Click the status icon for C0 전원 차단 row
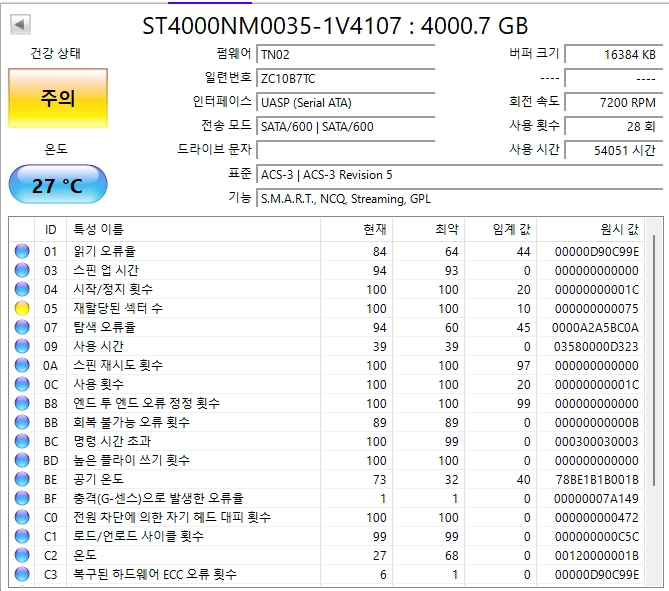The width and height of the screenshot is (669, 591). point(22,517)
